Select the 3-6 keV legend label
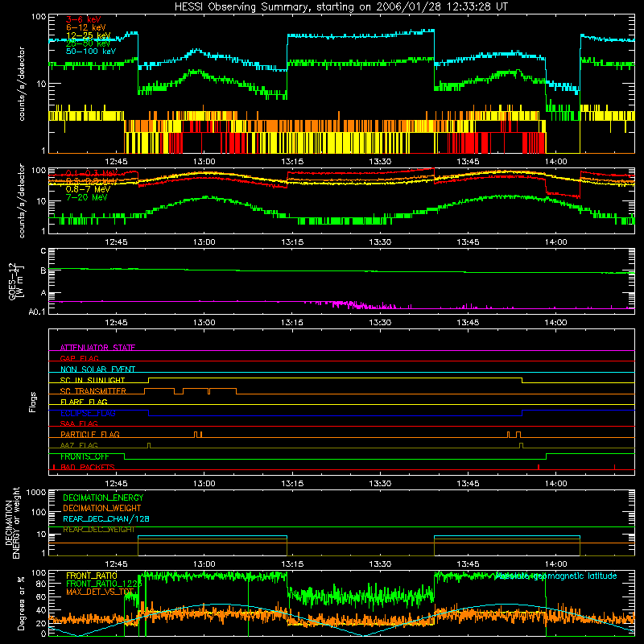 [x=84, y=19]
